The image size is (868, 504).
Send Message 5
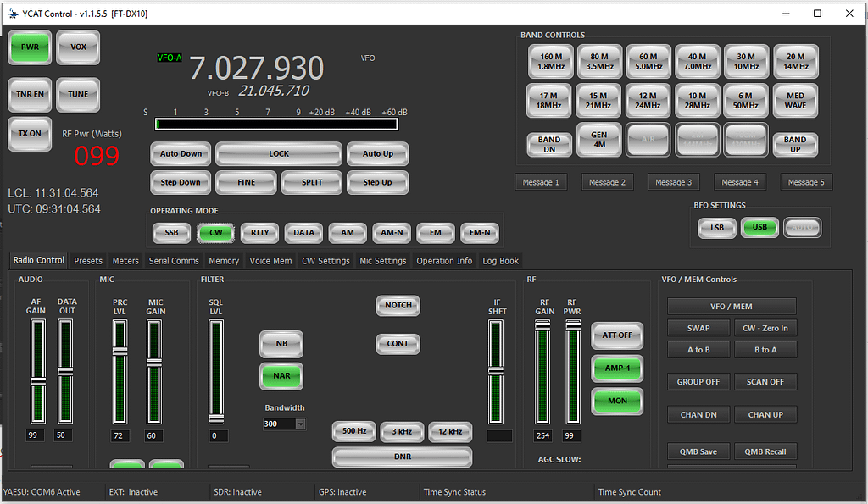[x=806, y=183]
